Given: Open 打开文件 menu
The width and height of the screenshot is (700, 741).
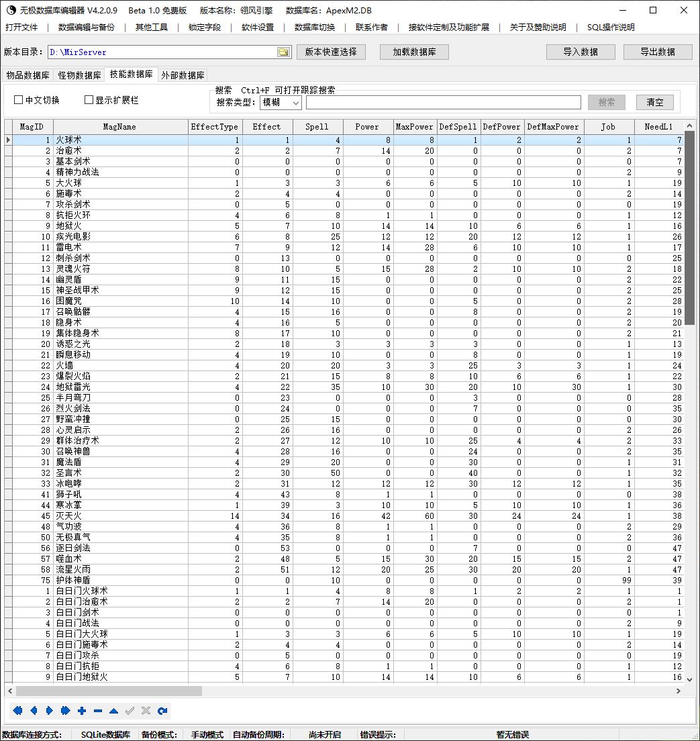Looking at the screenshot, I should point(21,28).
